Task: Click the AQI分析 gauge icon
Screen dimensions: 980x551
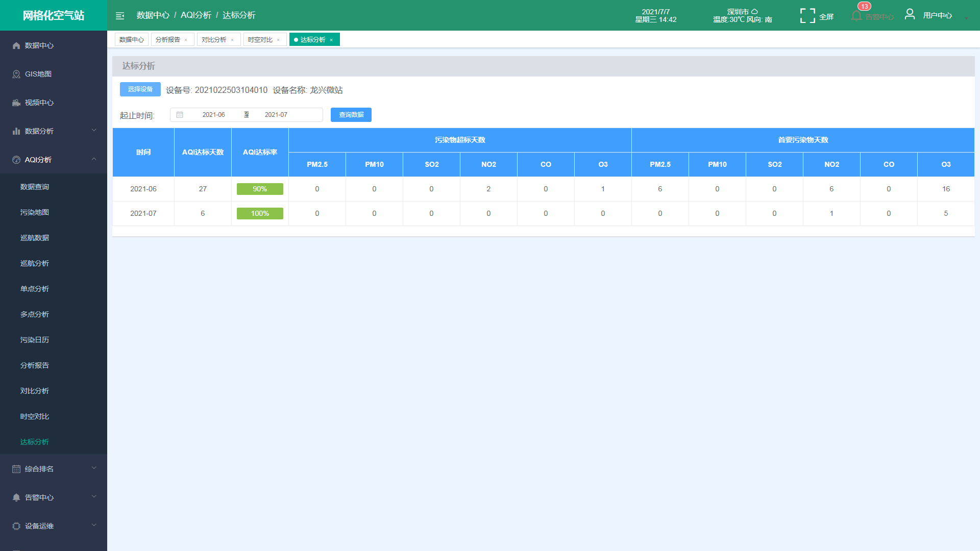Action: [x=16, y=160]
